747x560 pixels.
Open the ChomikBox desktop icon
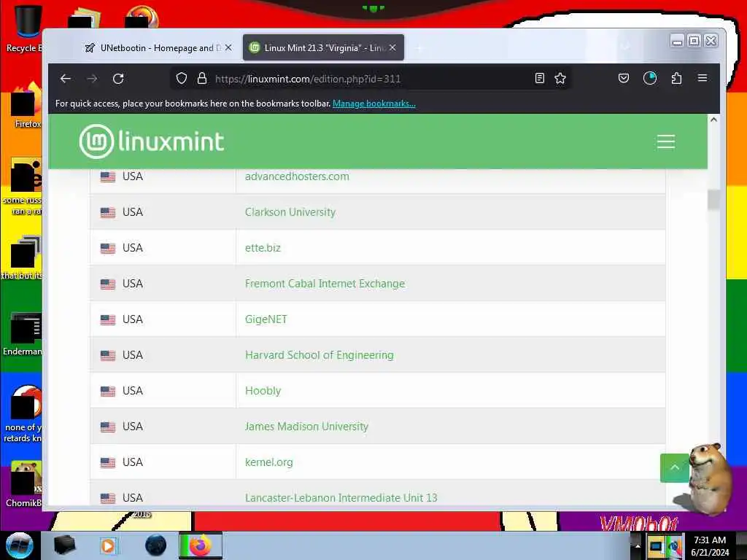point(24,483)
